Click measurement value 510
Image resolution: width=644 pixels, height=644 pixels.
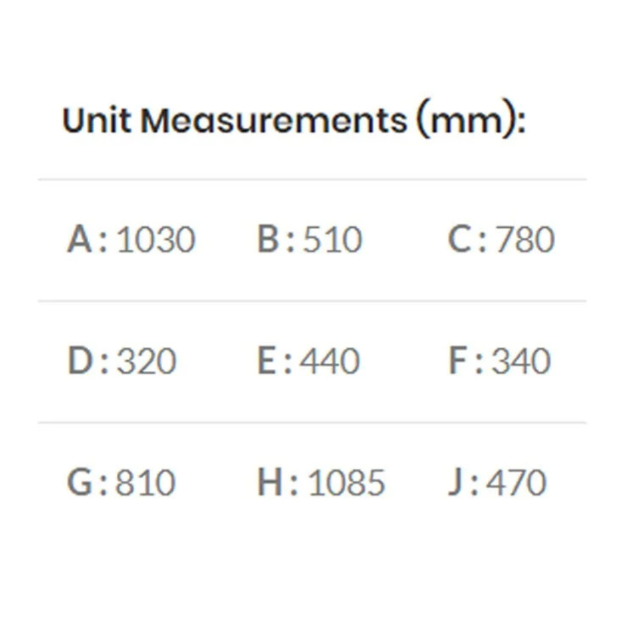[332, 240]
